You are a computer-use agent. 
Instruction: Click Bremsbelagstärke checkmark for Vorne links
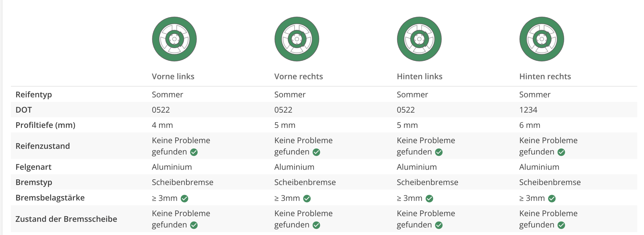click(184, 198)
